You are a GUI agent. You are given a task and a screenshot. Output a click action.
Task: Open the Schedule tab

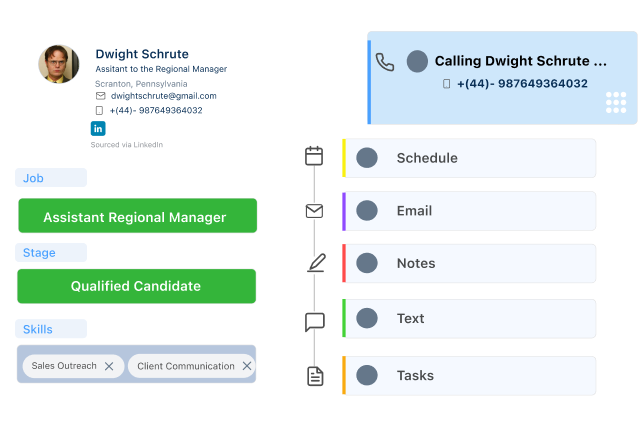[469, 158]
